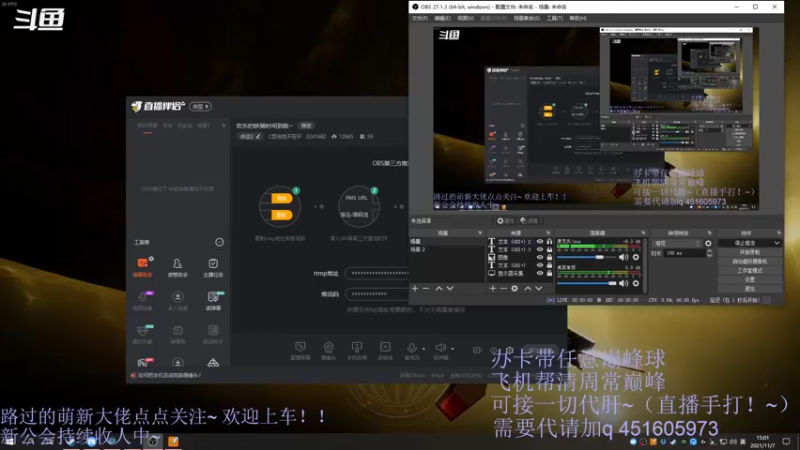Click 工作室模式 button in OBS

click(749, 270)
